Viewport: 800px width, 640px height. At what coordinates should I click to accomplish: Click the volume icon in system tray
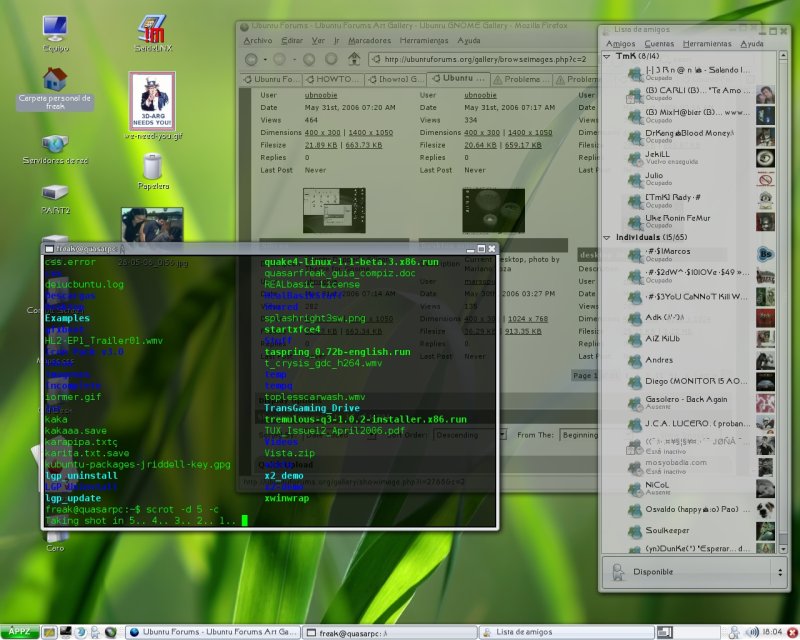[x=751, y=632]
